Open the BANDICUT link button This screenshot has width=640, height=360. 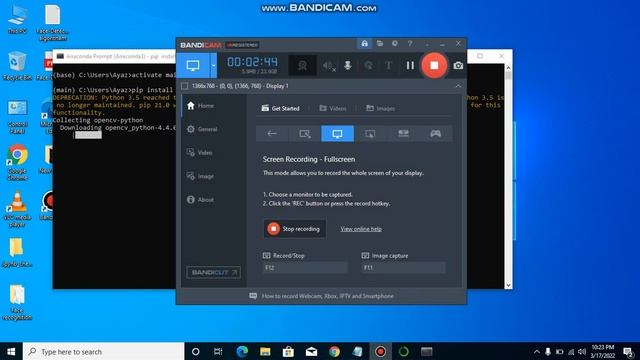pyautogui.click(x=213, y=272)
